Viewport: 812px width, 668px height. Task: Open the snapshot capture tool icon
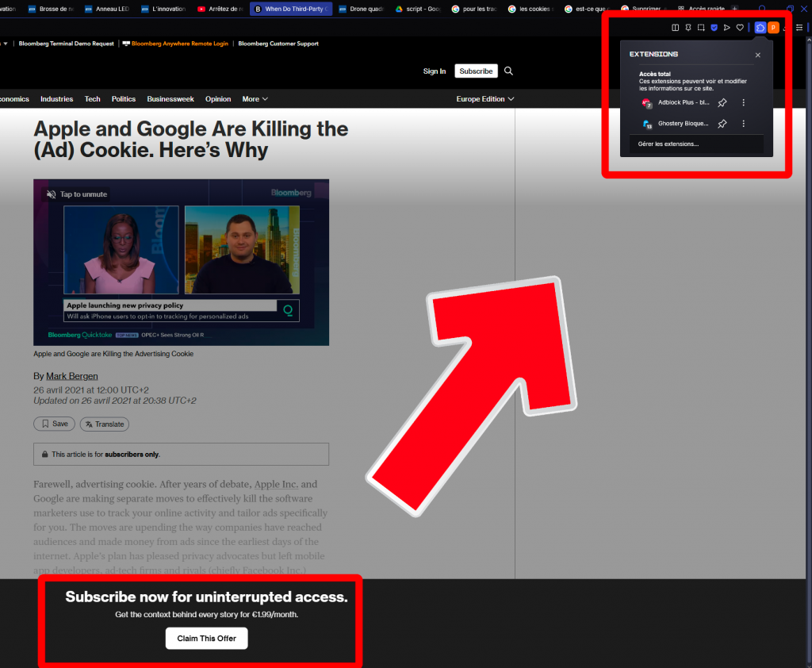pos(701,28)
